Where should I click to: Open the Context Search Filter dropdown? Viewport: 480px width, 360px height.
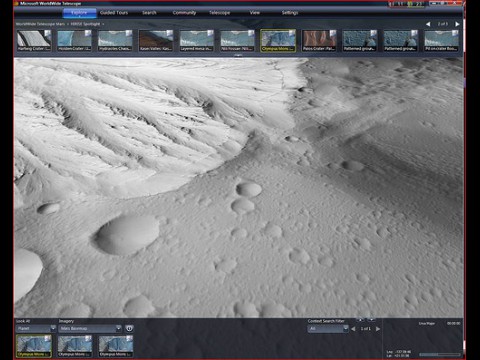click(328, 329)
